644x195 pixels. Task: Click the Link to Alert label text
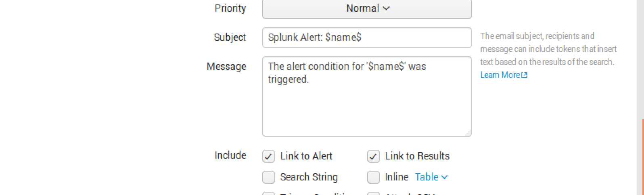click(x=306, y=156)
